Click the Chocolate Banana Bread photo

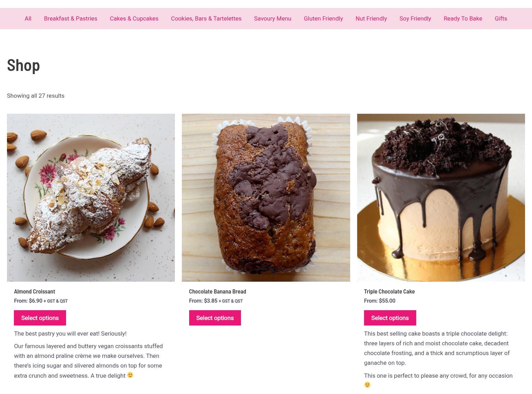pyautogui.click(x=266, y=198)
